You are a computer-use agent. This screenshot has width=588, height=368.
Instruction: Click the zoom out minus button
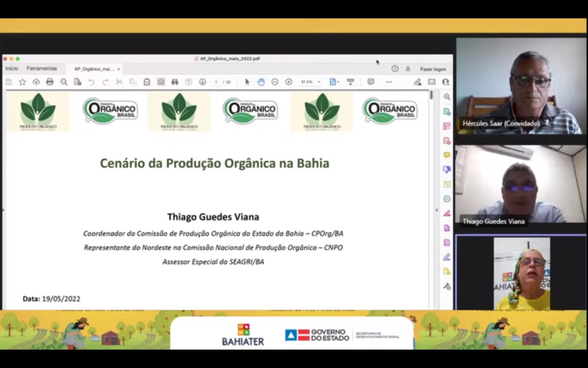pos(275,82)
